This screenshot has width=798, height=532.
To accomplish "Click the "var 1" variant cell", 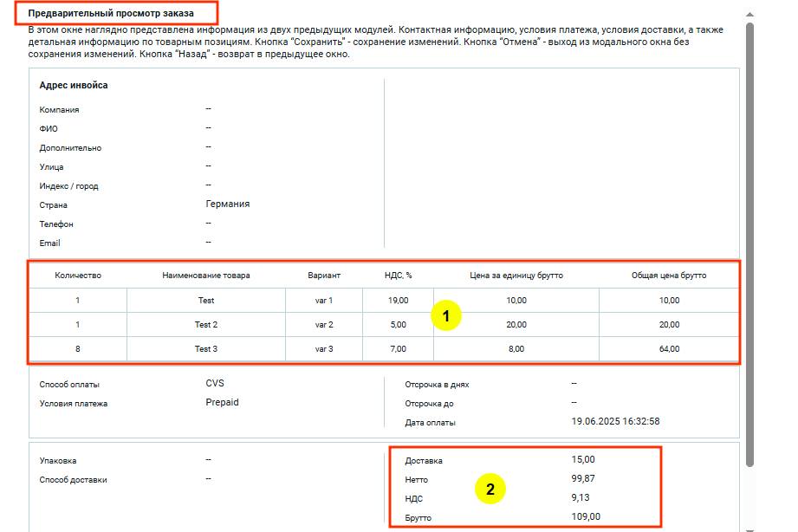I will (x=324, y=301).
